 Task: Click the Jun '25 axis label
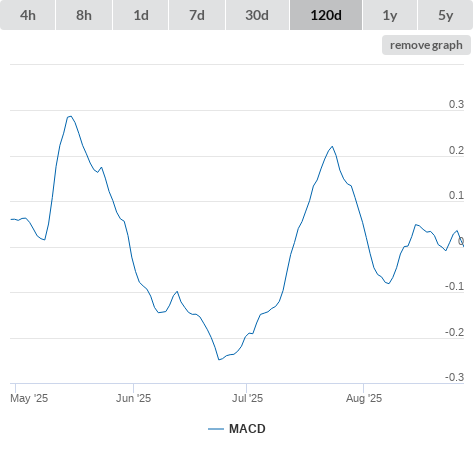point(133,398)
